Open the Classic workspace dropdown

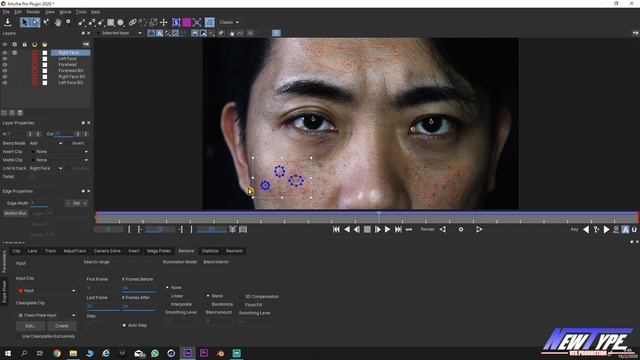pos(229,22)
